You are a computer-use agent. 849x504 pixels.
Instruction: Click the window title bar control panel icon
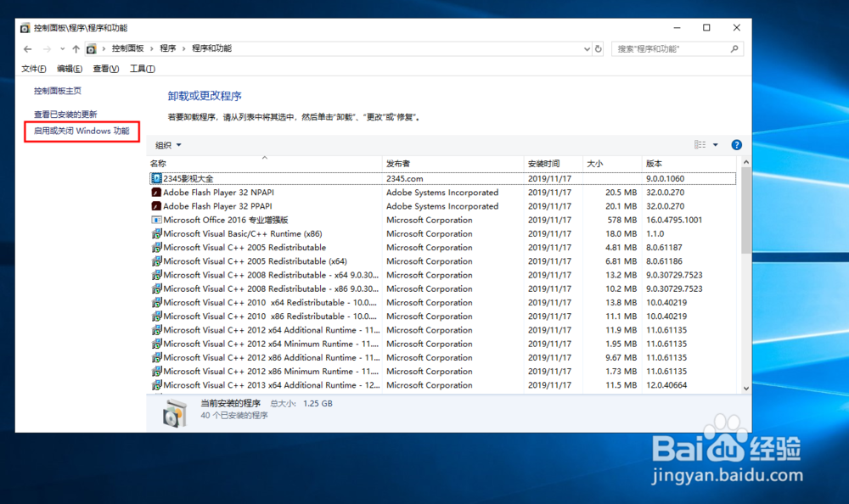(25, 28)
